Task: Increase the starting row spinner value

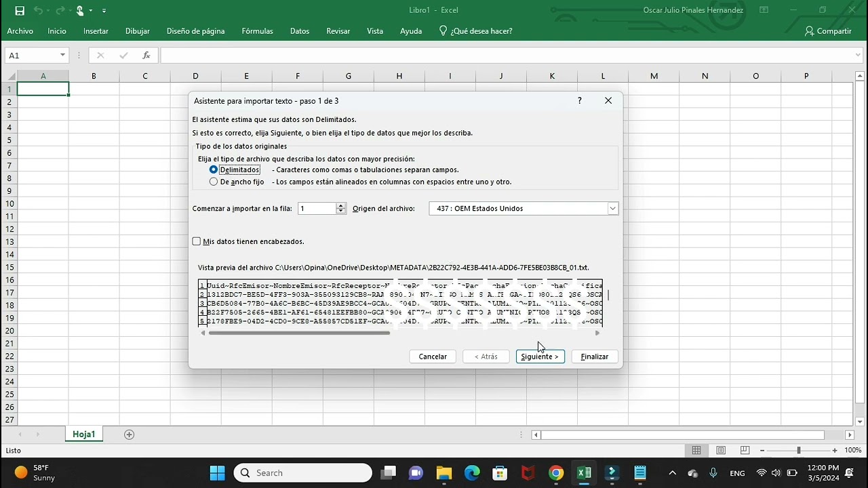Action: tap(341, 205)
